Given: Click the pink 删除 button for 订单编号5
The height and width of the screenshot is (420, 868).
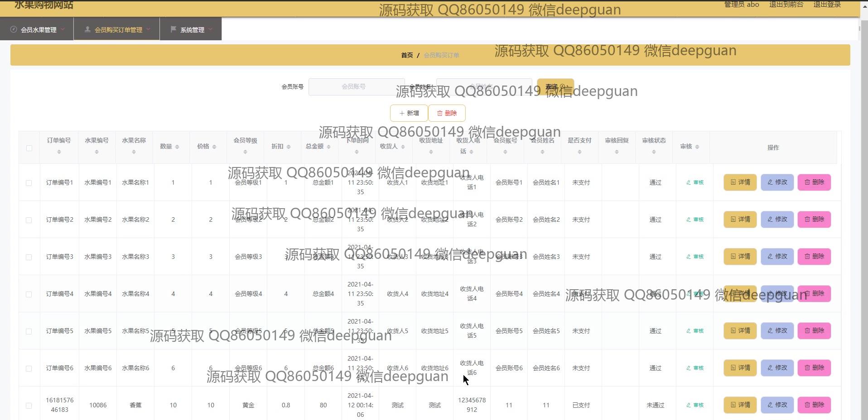Looking at the screenshot, I should click(814, 331).
